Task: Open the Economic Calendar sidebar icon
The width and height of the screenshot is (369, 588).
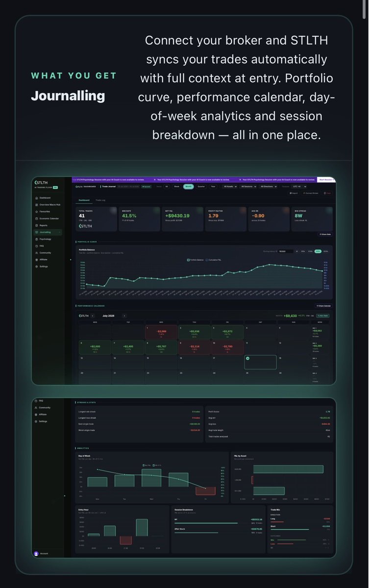Action: pos(37,219)
